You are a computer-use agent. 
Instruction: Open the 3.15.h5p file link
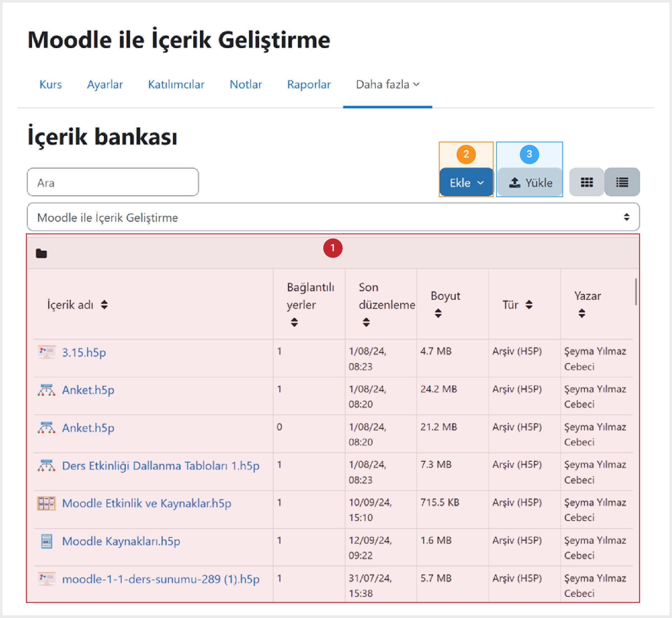84,352
